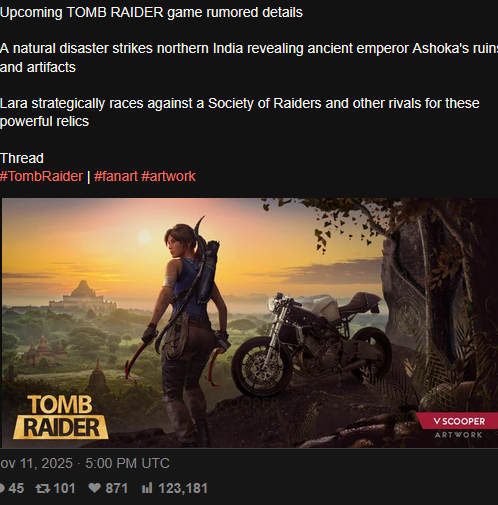The width and height of the screenshot is (498, 505).
Task: Click the 5:00 PM UTC time text
Action: tap(127, 463)
